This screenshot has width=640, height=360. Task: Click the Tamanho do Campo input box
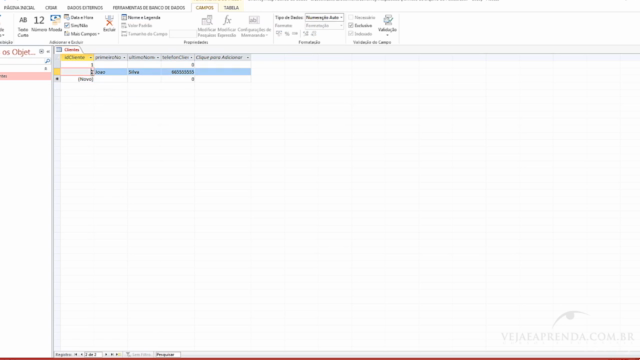click(182, 34)
